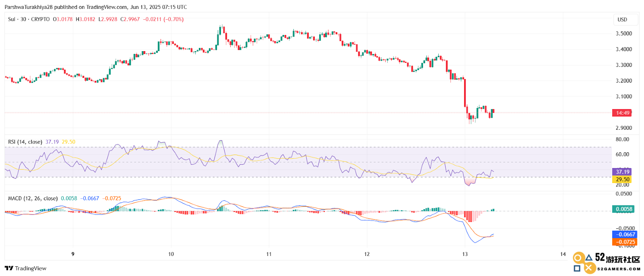Click the 2.9000 price axis label
This screenshot has width=644, height=276.
pyautogui.click(x=624, y=128)
